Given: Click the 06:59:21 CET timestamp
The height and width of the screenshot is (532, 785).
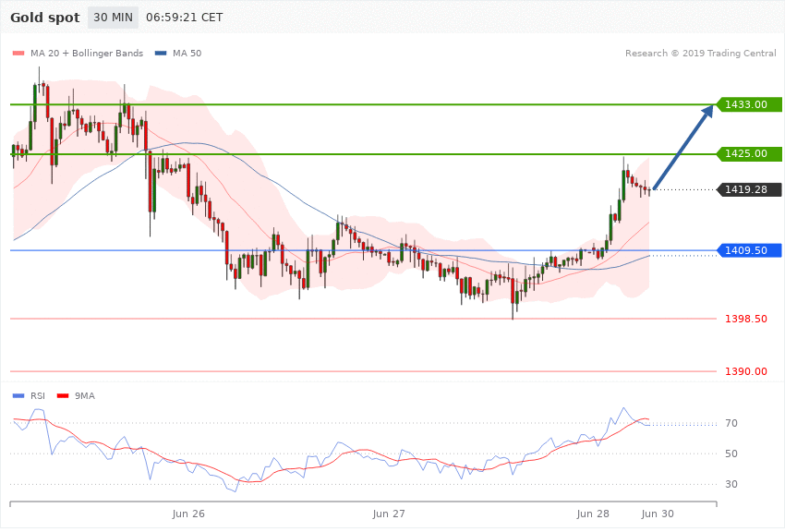Looking at the screenshot, I should [x=184, y=18].
